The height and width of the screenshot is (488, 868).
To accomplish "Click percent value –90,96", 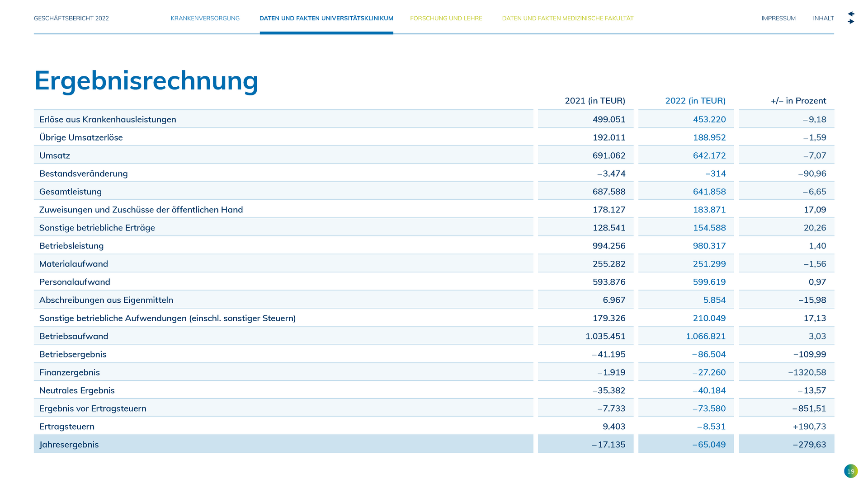I will pyautogui.click(x=812, y=174).
